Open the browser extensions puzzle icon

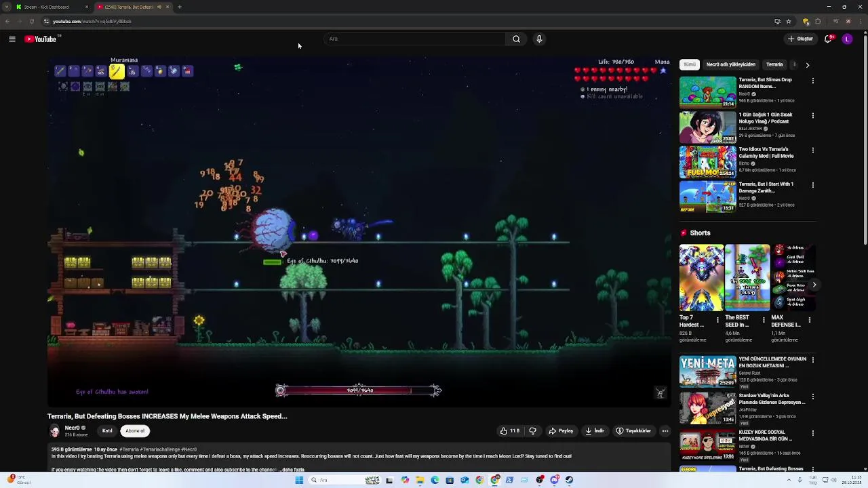(818, 21)
